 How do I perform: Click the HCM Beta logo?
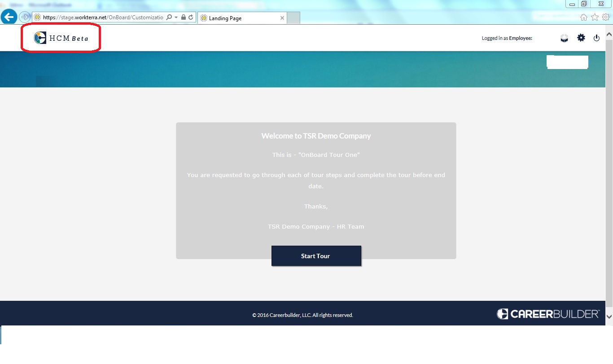point(61,38)
